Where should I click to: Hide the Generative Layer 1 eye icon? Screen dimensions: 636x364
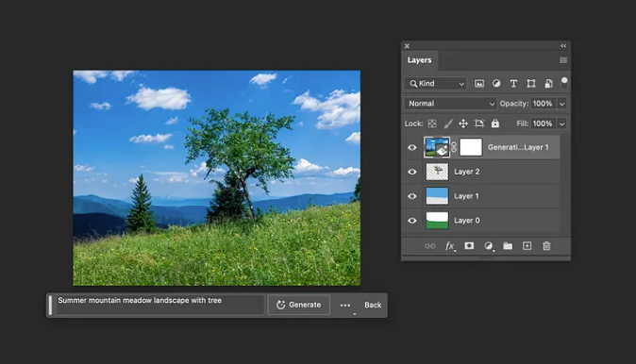tap(412, 147)
